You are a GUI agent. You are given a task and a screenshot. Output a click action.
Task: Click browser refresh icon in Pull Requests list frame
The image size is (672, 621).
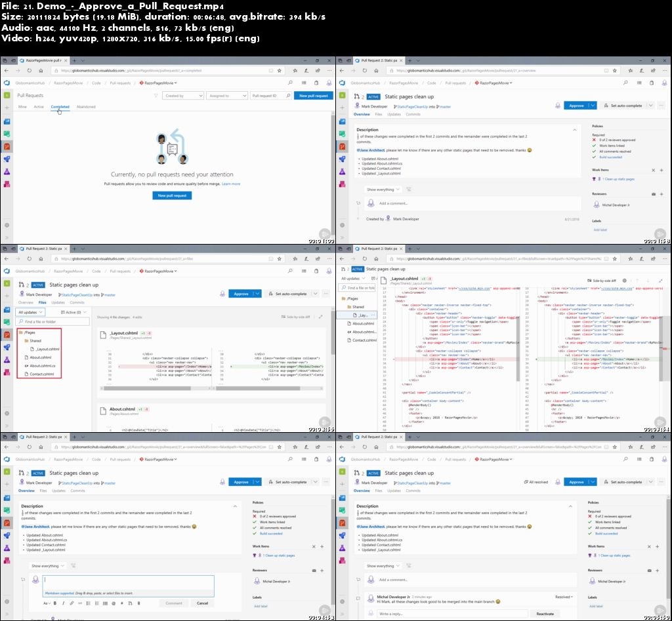tap(29, 71)
